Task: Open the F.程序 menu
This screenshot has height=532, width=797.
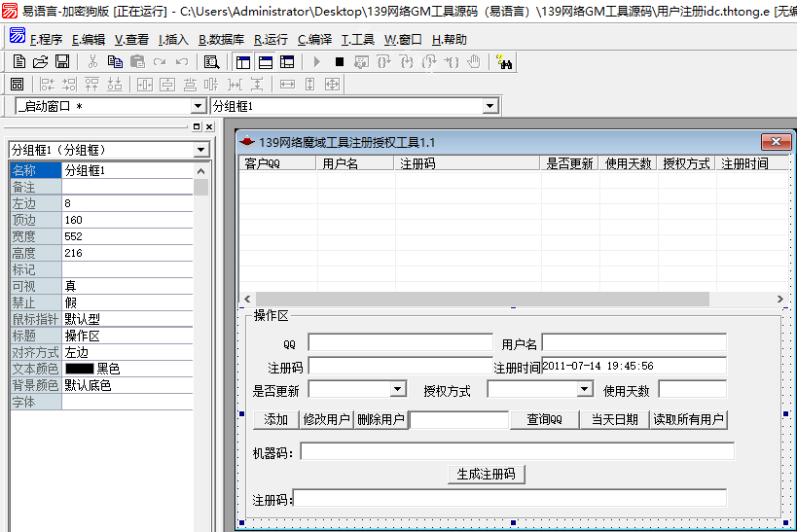Action: (x=46, y=40)
